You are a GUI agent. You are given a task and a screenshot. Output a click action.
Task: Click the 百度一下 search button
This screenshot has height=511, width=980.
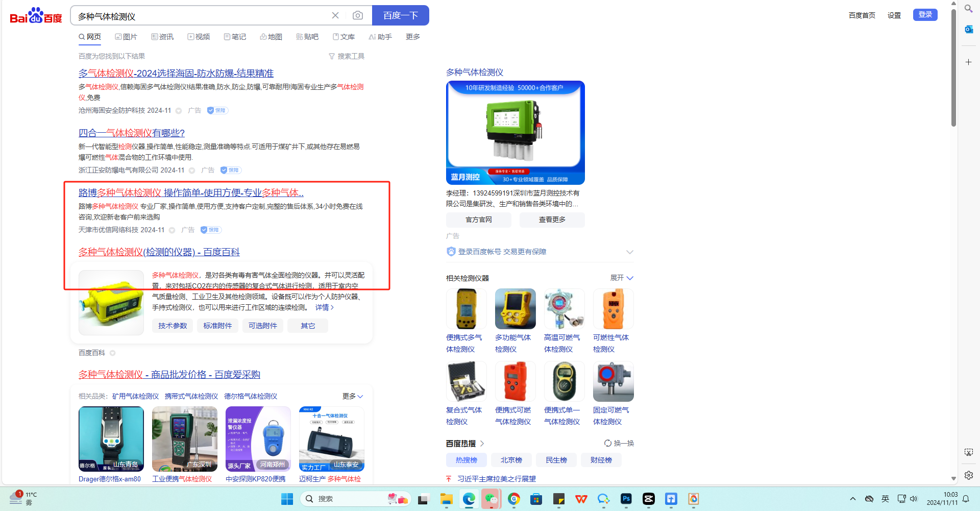(x=401, y=15)
